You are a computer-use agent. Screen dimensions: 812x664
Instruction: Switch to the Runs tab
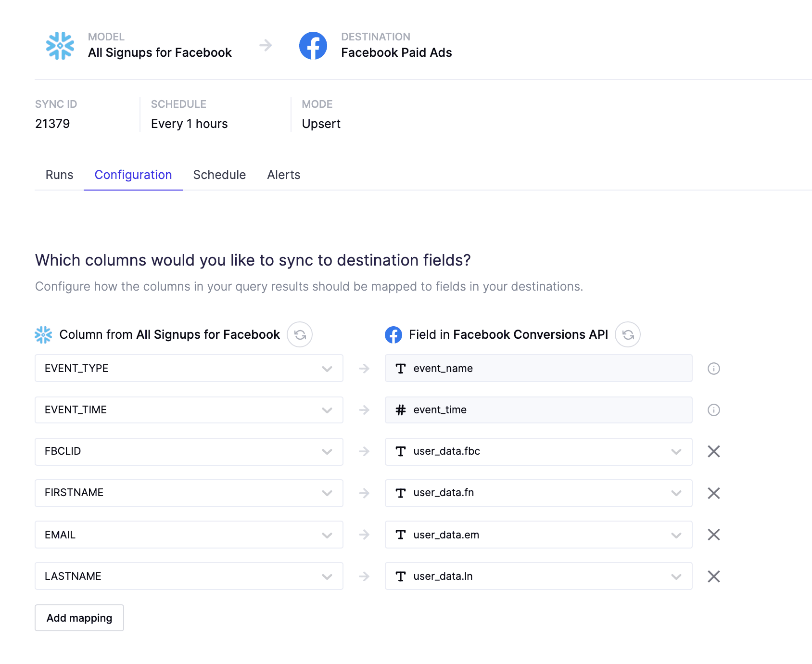(x=59, y=175)
